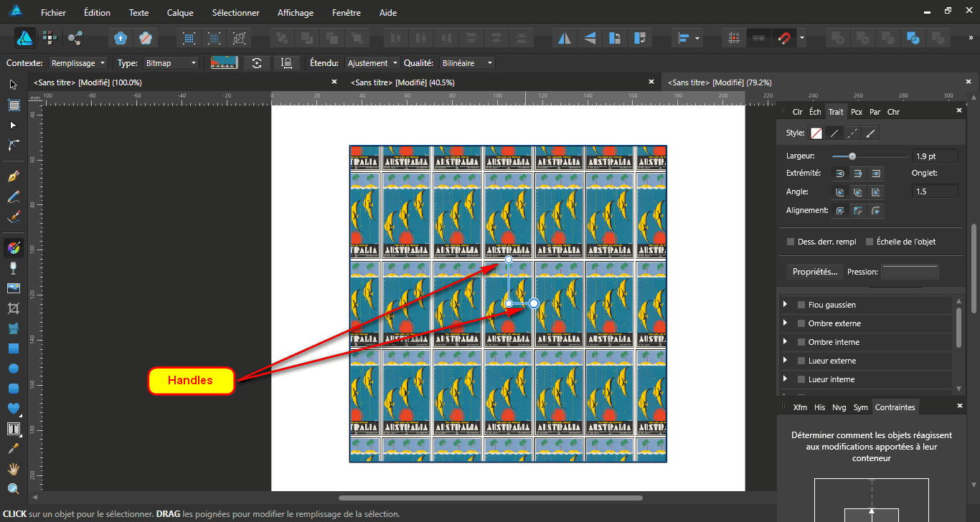Select the Vector Brush tool
The height and width of the screenshot is (522, 980).
coord(13,217)
